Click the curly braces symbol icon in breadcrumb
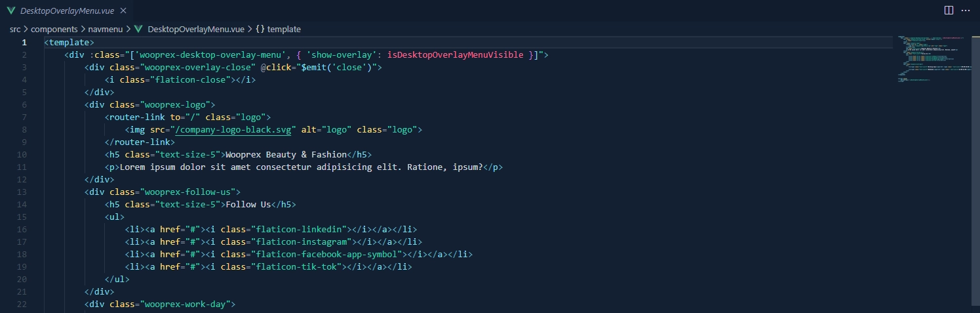The image size is (980, 313). [260, 29]
